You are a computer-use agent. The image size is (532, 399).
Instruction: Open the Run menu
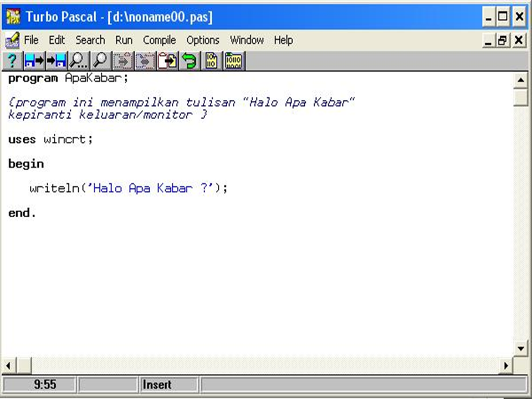tap(124, 40)
